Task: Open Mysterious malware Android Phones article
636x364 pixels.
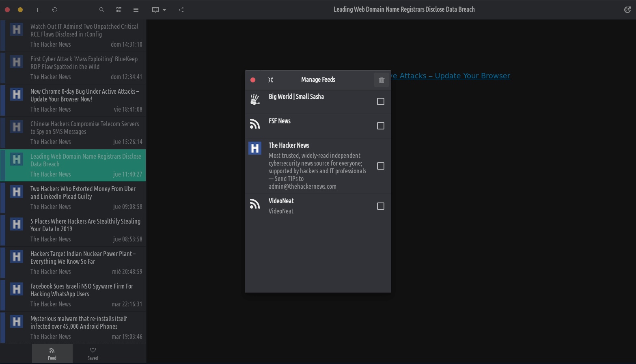Action: (73, 327)
